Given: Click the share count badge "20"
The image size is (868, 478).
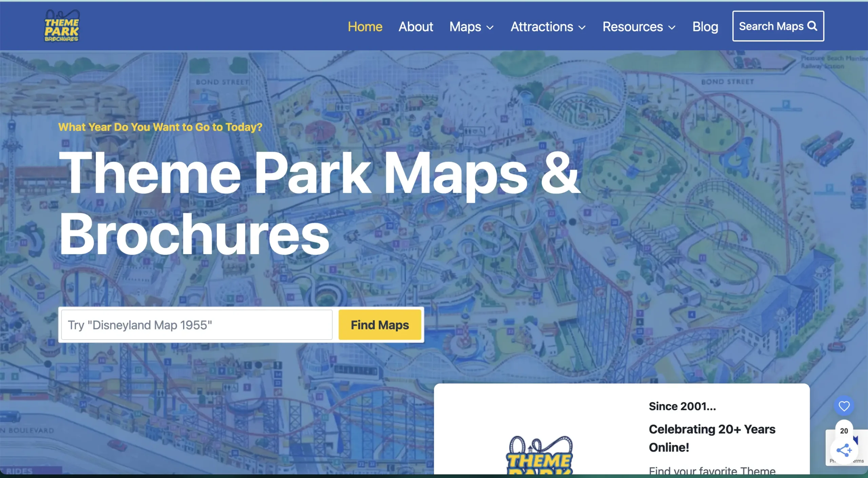Looking at the screenshot, I should (x=844, y=431).
